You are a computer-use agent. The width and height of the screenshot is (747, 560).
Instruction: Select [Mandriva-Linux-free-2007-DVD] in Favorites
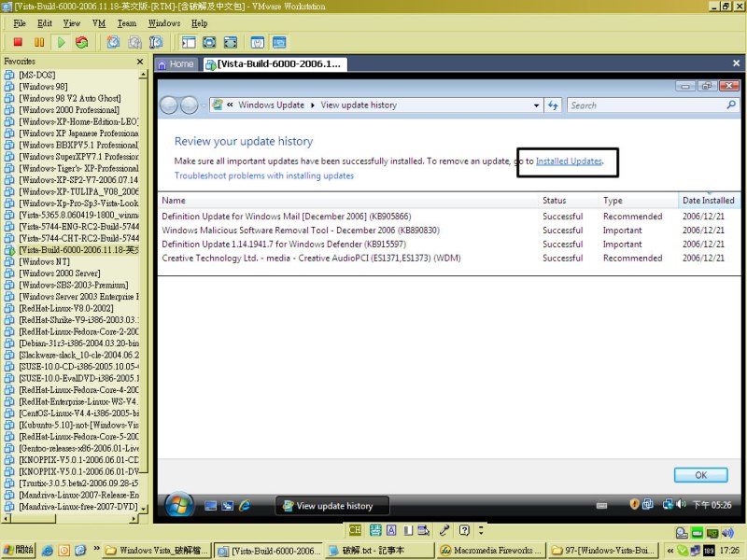[72, 507]
